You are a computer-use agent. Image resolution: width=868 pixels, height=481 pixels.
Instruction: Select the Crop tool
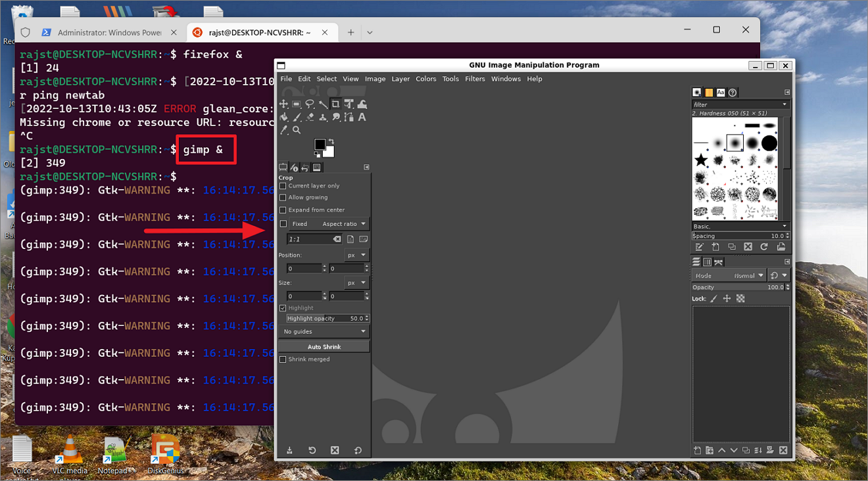(x=335, y=104)
